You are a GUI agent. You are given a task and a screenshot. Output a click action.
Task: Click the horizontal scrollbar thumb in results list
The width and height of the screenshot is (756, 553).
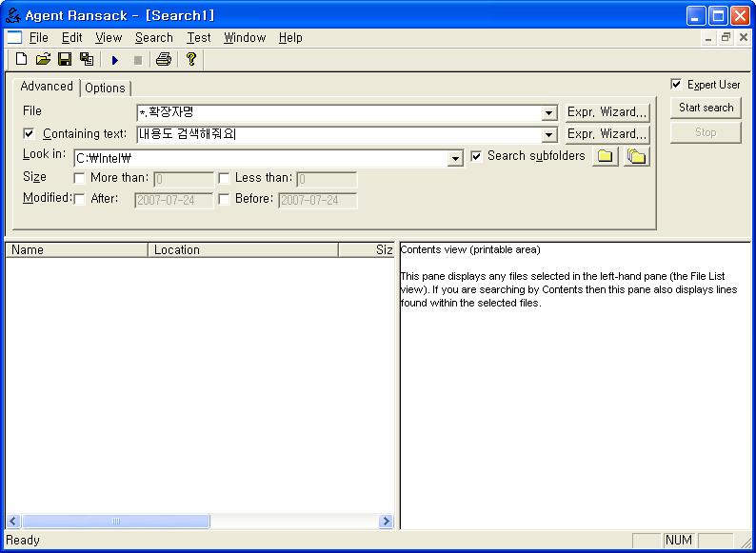click(116, 522)
